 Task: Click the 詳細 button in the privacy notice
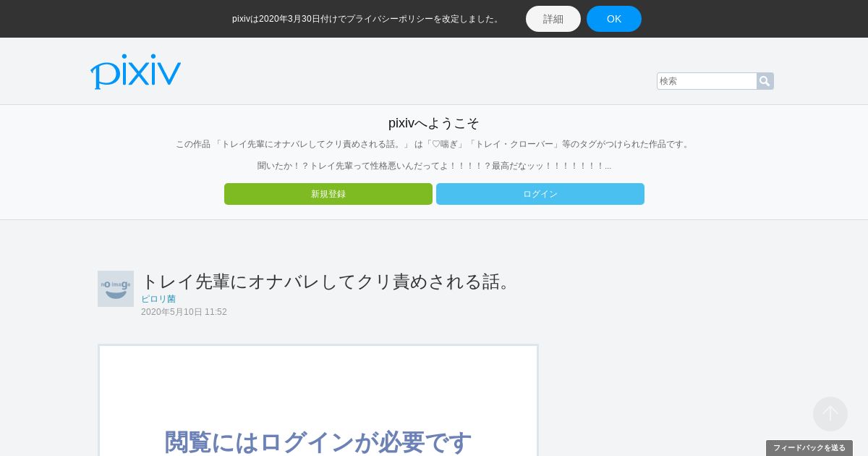click(x=553, y=19)
